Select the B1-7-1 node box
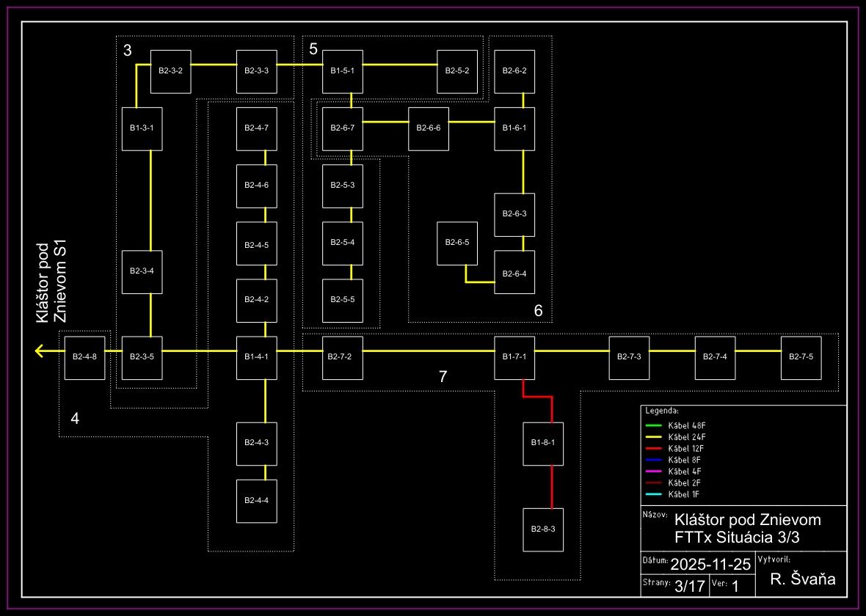Screen dimensions: 866x616 (x=514, y=358)
